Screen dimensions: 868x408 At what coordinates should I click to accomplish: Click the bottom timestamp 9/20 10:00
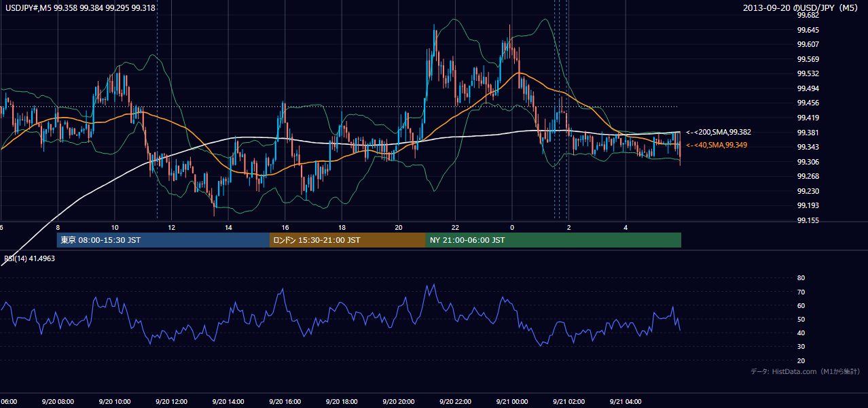[115, 402]
